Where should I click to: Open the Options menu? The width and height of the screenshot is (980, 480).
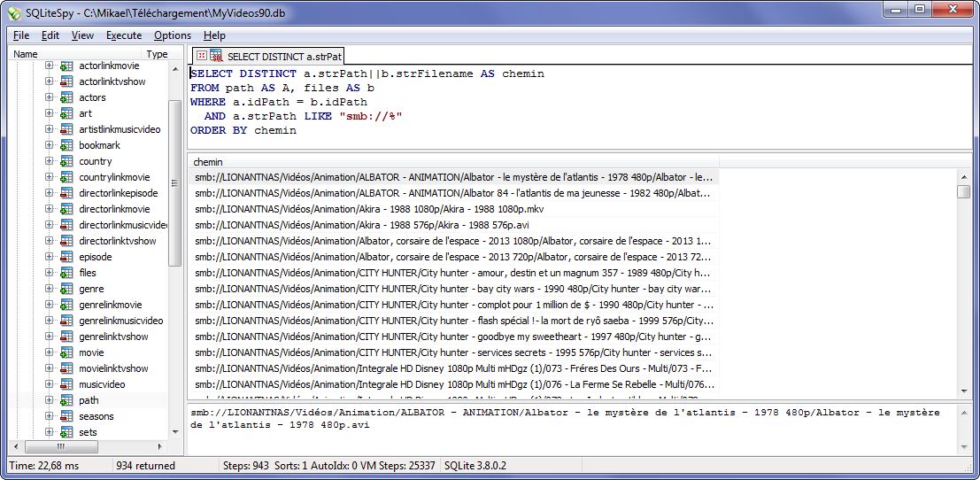172,35
